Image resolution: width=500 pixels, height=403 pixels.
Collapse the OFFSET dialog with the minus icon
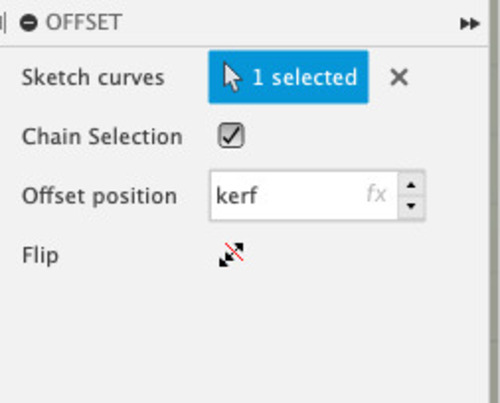29,23
